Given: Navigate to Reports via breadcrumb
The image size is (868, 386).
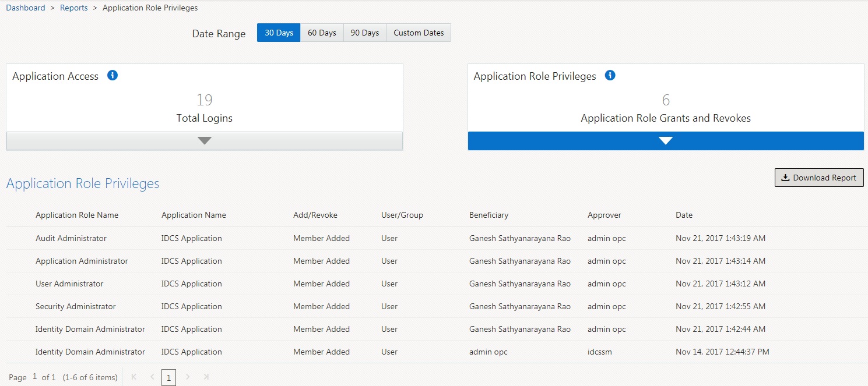Looking at the screenshot, I should [73, 8].
